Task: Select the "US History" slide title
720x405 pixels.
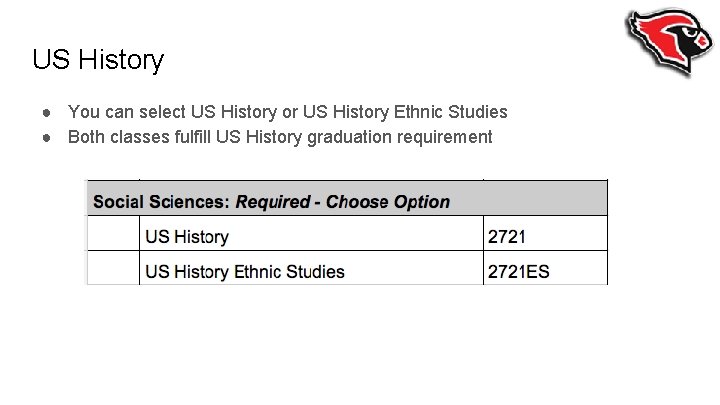Action: 97,60
